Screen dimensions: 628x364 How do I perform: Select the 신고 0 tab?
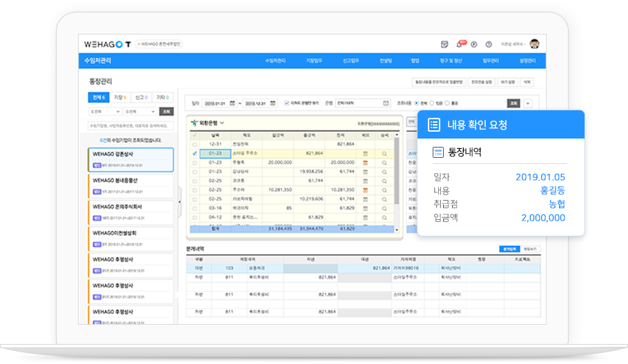(x=141, y=97)
